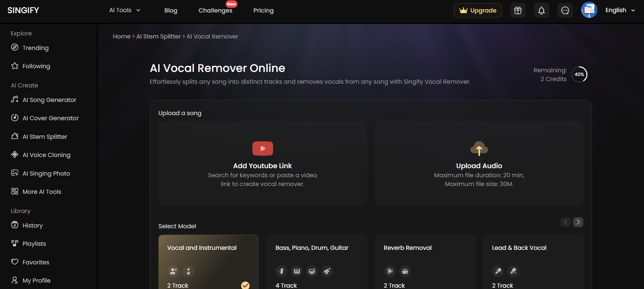Click AI Stem Splitter in breadcrumb
This screenshot has height=289, width=644.
(x=158, y=36)
